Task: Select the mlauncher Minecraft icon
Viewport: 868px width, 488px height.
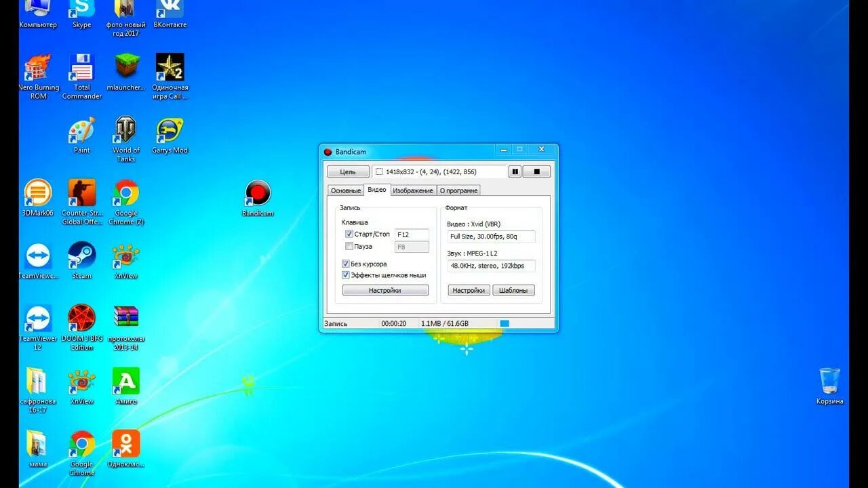Action: pyautogui.click(x=126, y=73)
